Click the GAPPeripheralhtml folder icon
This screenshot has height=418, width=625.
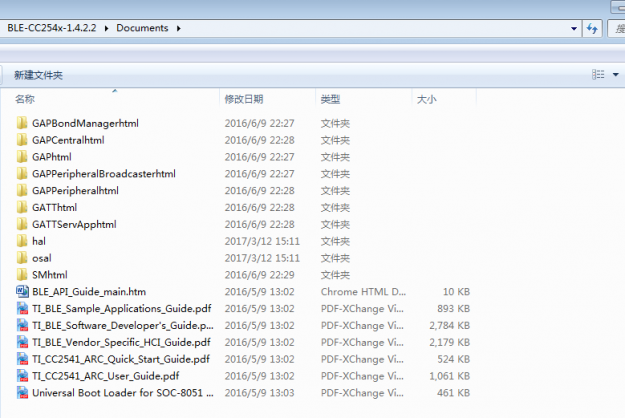tap(22, 190)
